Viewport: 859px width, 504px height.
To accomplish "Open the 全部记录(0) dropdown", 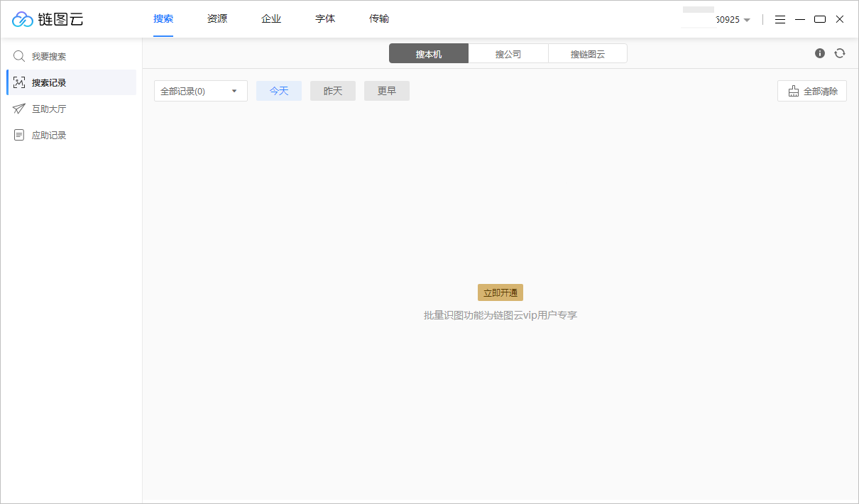I will pyautogui.click(x=200, y=90).
